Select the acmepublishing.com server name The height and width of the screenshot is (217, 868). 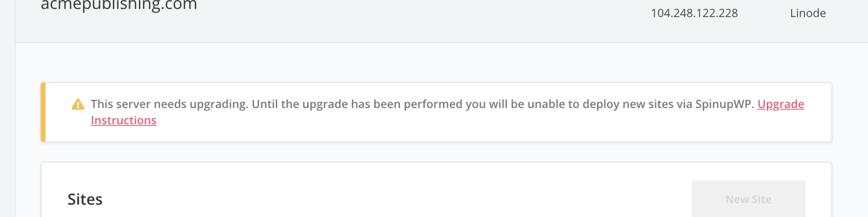(119, 6)
